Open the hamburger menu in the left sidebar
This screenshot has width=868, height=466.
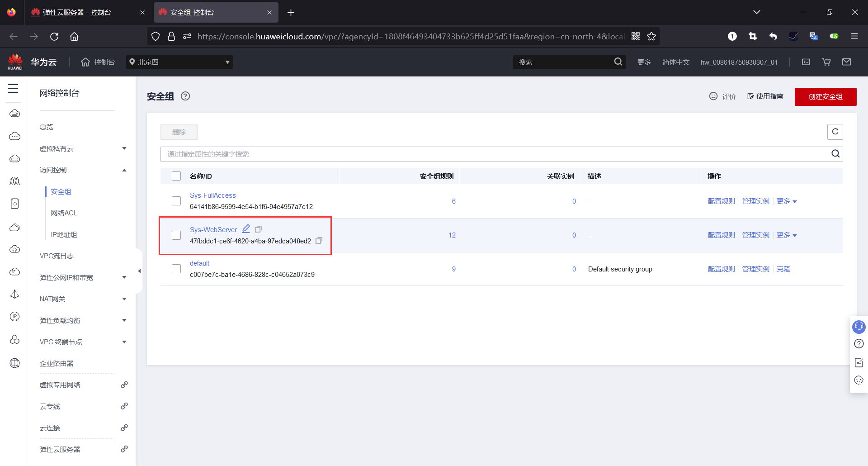[13, 88]
